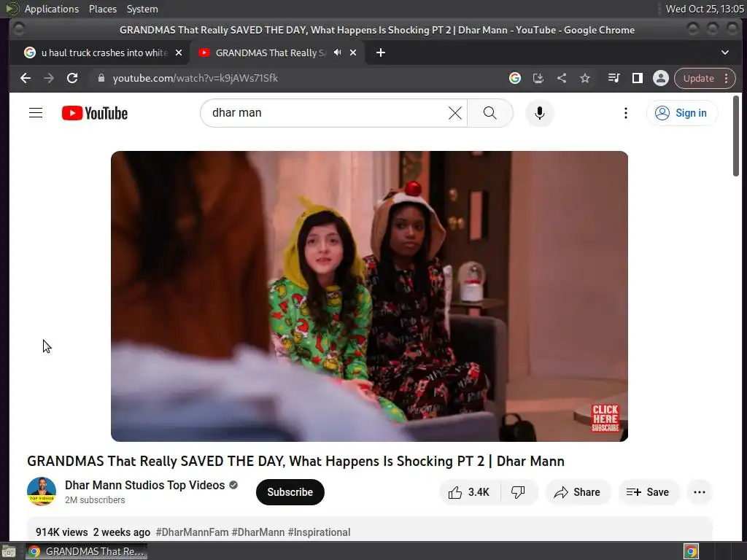This screenshot has width=747, height=560.
Task: Click the video player to pause
Action: point(369,296)
